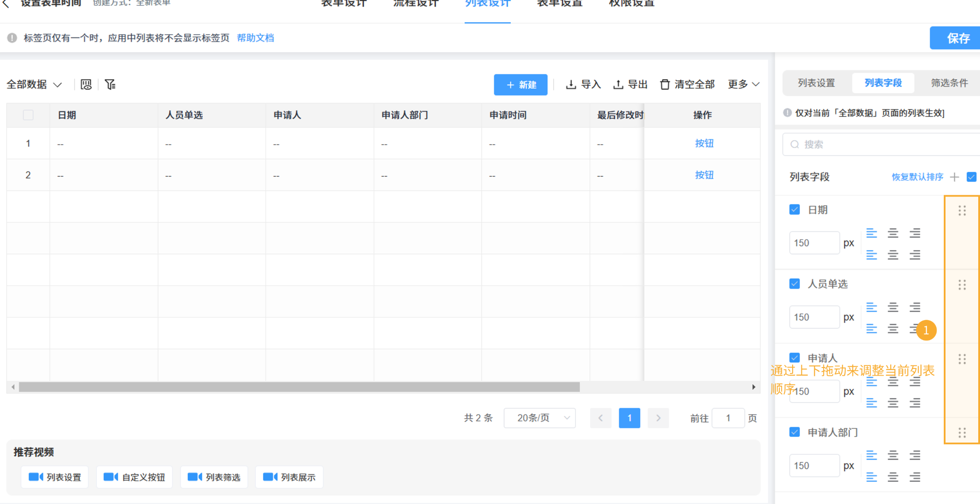Edit the 人员单选 column width input
Image resolution: width=980 pixels, height=504 pixels.
[814, 317]
